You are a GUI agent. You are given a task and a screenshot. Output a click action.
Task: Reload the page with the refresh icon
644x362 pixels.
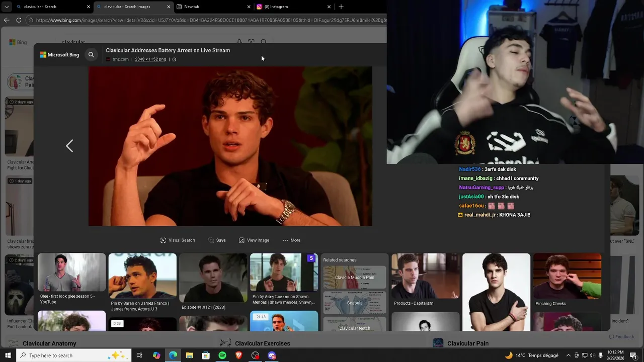click(19, 20)
